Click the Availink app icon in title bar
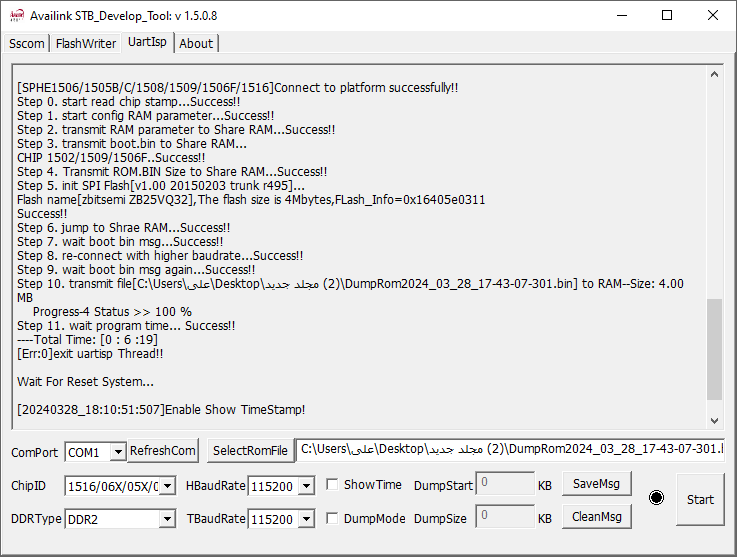This screenshot has height=557, width=737. pyautogui.click(x=17, y=16)
